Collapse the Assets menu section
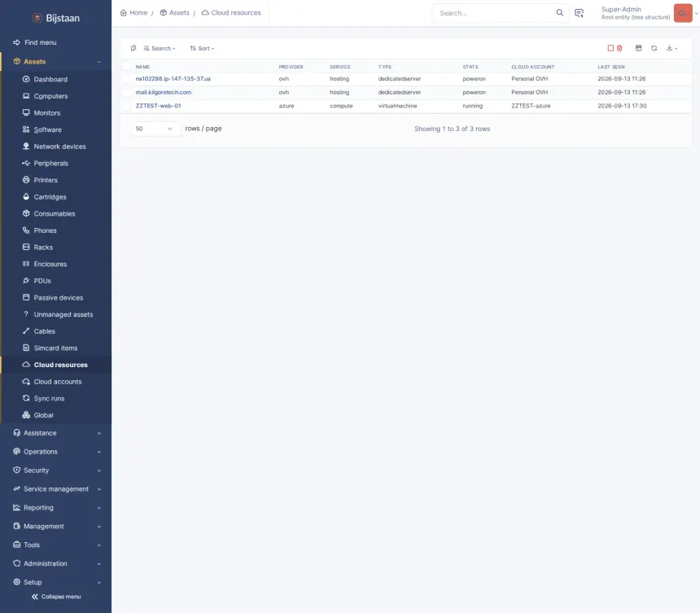The image size is (700, 613). [x=99, y=62]
